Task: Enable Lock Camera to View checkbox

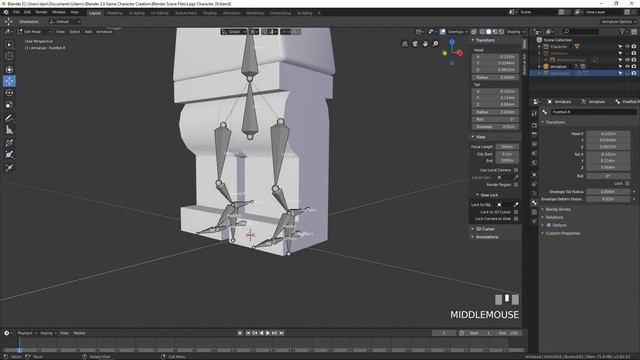Action: (516, 219)
